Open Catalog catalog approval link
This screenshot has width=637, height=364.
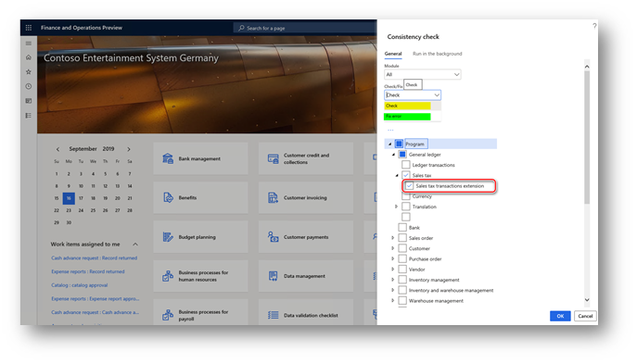pyautogui.click(x=79, y=285)
